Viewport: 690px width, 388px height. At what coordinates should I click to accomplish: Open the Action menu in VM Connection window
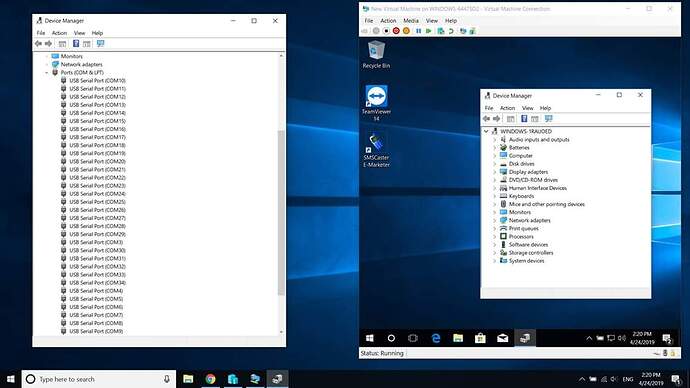tap(388, 21)
